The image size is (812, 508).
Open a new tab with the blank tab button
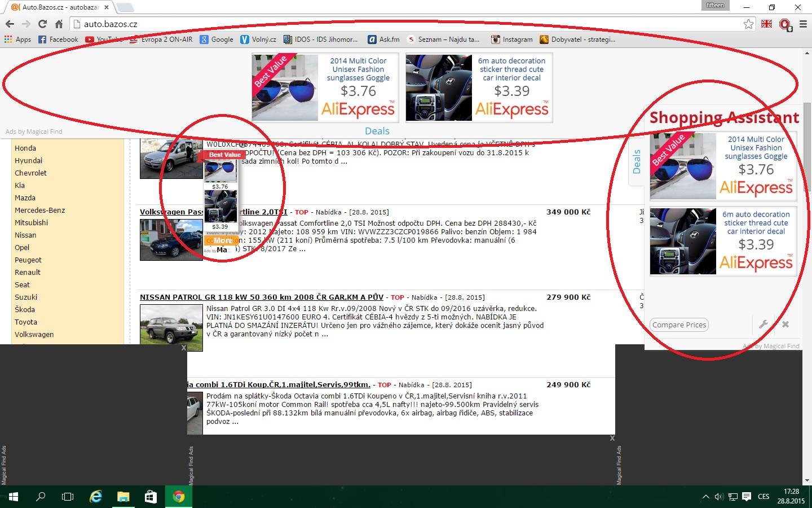125,7
